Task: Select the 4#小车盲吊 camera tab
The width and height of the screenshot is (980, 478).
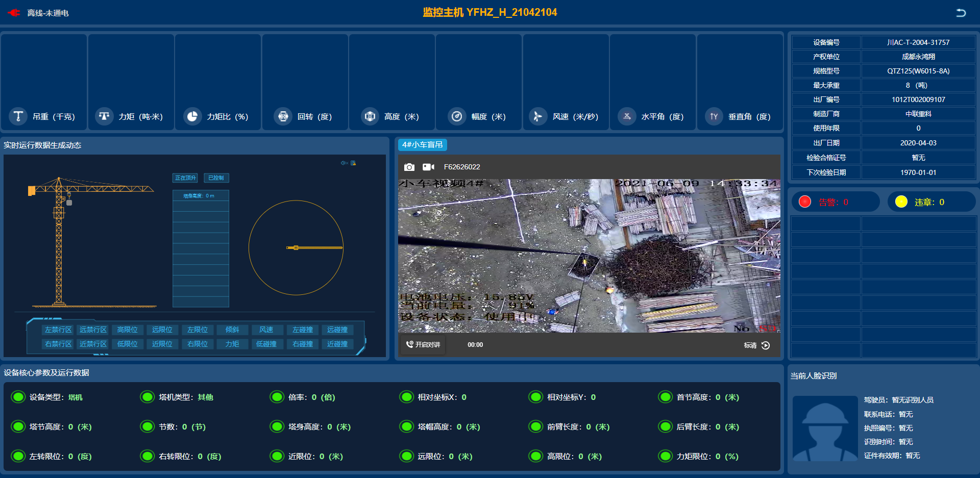Action: [x=422, y=145]
